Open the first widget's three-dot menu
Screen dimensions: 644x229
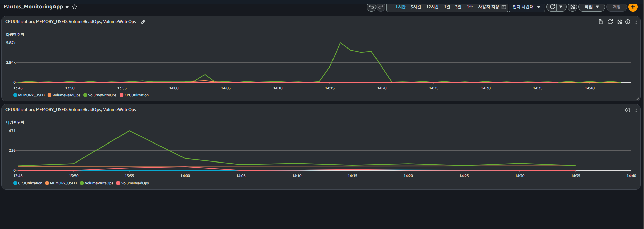click(x=636, y=22)
